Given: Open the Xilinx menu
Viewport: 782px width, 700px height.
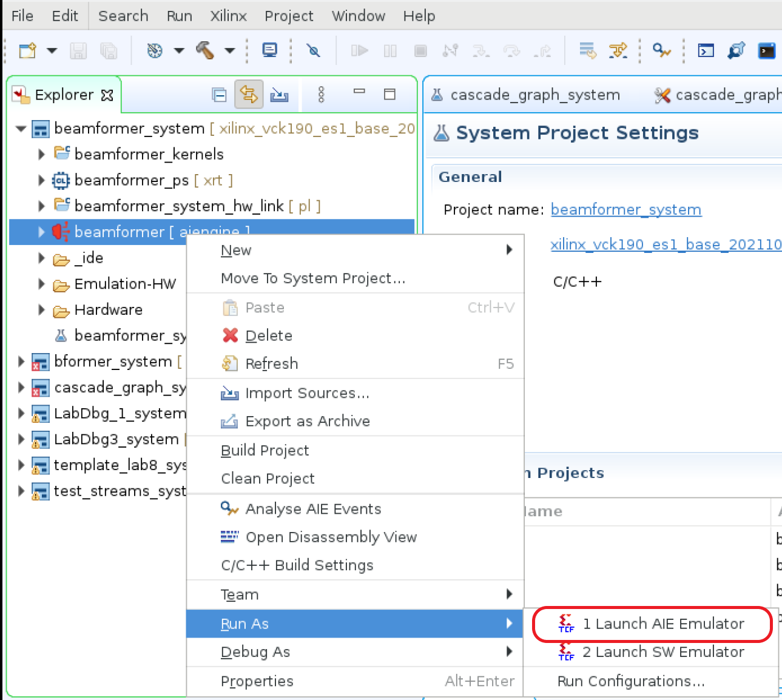Looking at the screenshot, I should pyautogui.click(x=228, y=16).
